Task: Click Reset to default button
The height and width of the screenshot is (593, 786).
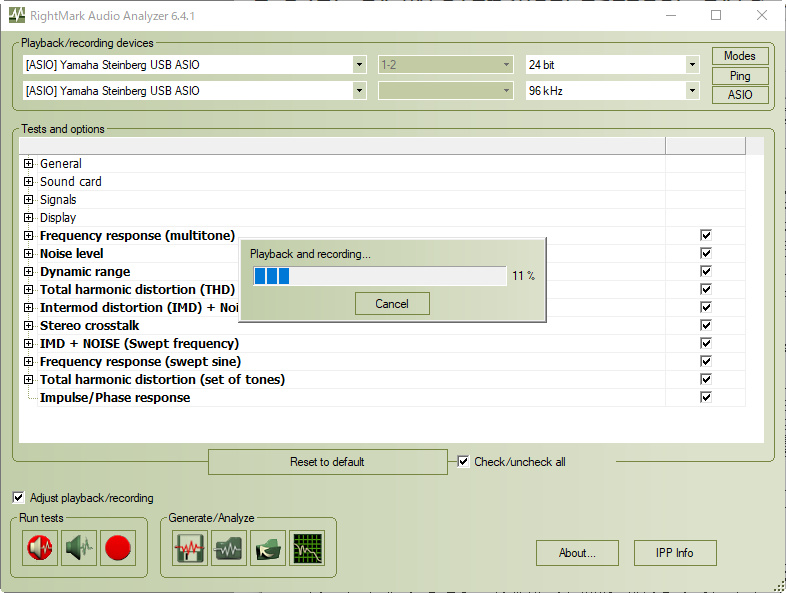Action: [x=327, y=462]
